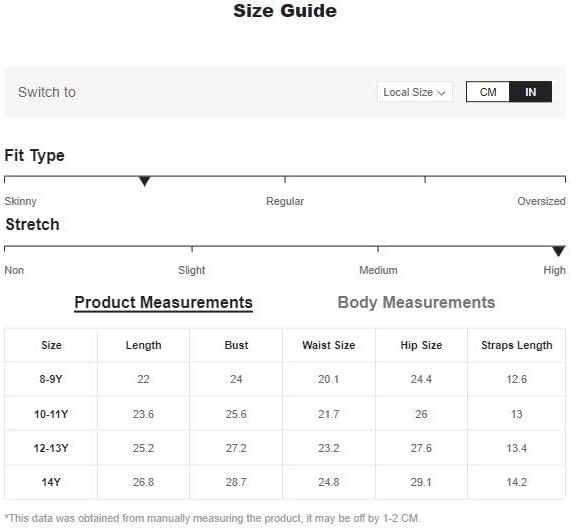
Task: Click the Stretch High triangle marker
Action: tap(558, 251)
